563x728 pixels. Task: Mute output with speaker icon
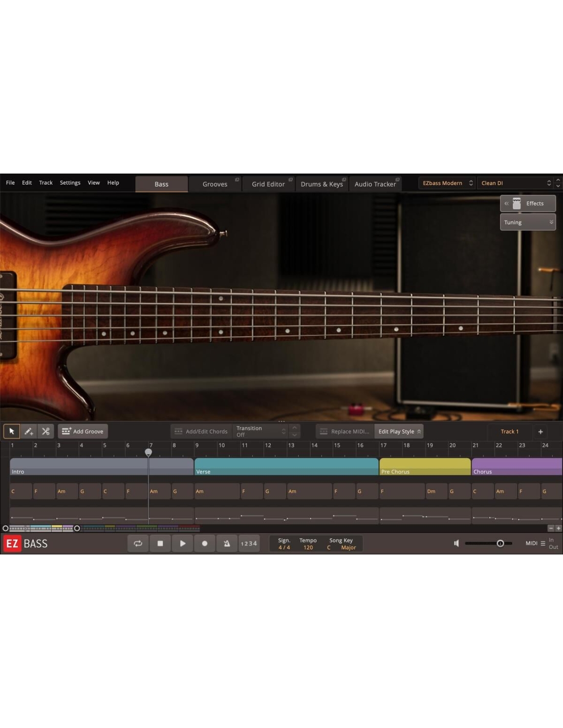tap(457, 543)
